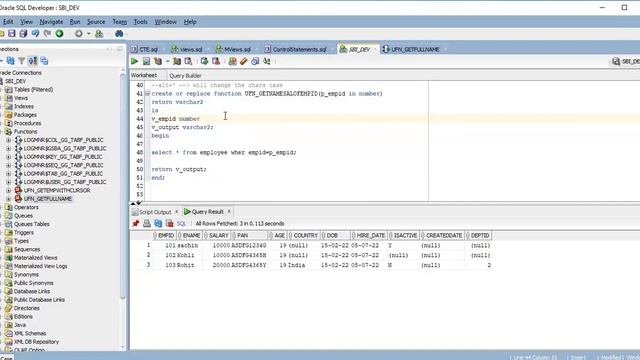
Task: Click the SQL Tuning Advisor icon
Action: coord(188,61)
